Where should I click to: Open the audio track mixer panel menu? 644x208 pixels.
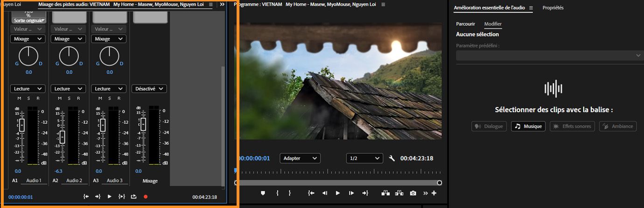click(x=210, y=4)
